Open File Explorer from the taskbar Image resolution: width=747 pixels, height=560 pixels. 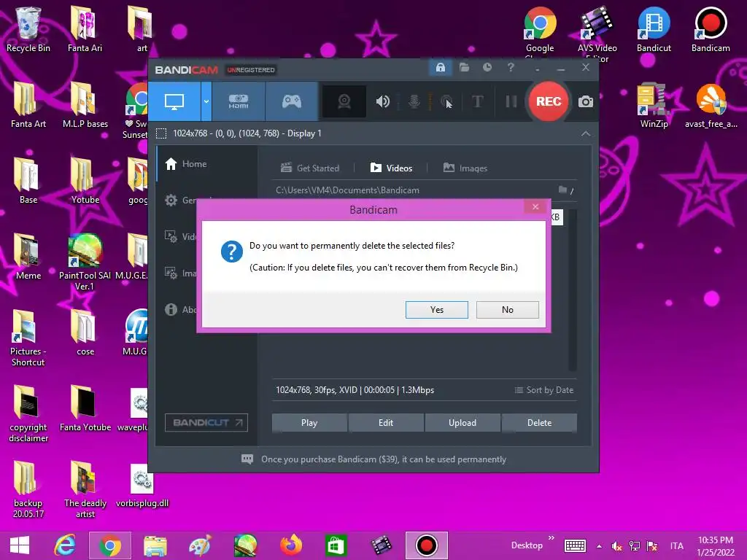click(155, 545)
